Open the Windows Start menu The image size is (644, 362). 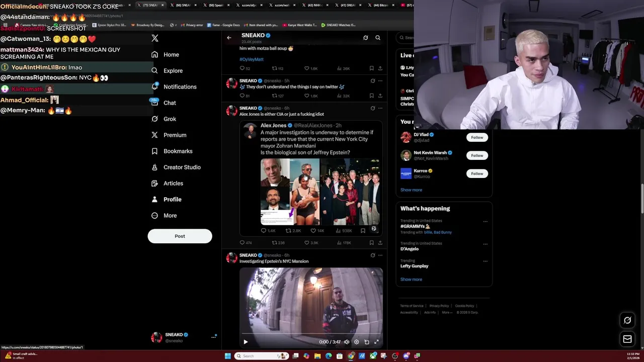coord(228,356)
